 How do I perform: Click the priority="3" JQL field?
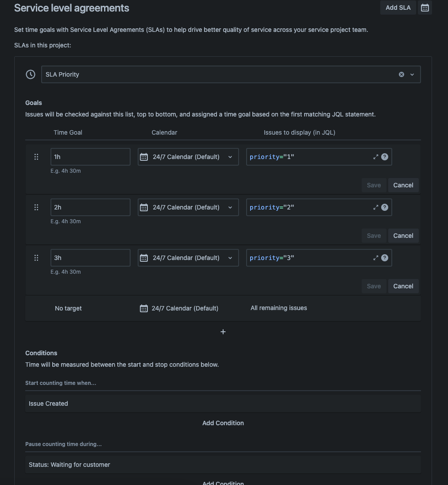pos(310,258)
